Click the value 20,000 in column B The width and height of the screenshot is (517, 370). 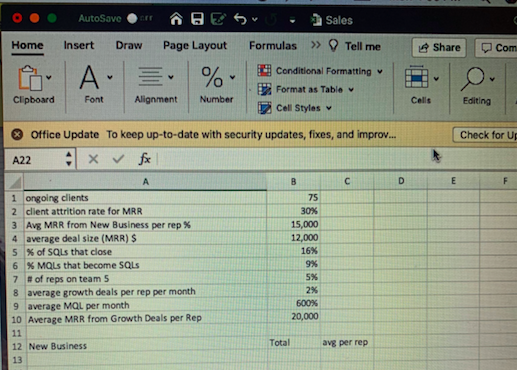[305, 316]
